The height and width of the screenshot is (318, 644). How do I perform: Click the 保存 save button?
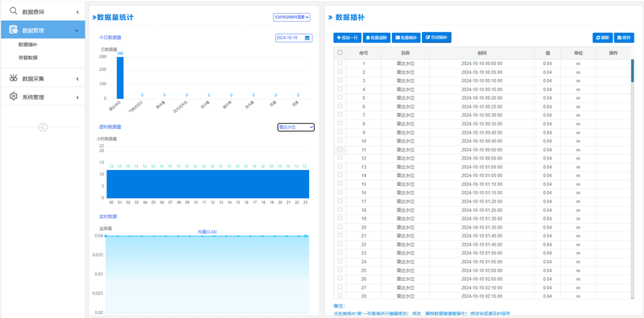click(625, 38)
